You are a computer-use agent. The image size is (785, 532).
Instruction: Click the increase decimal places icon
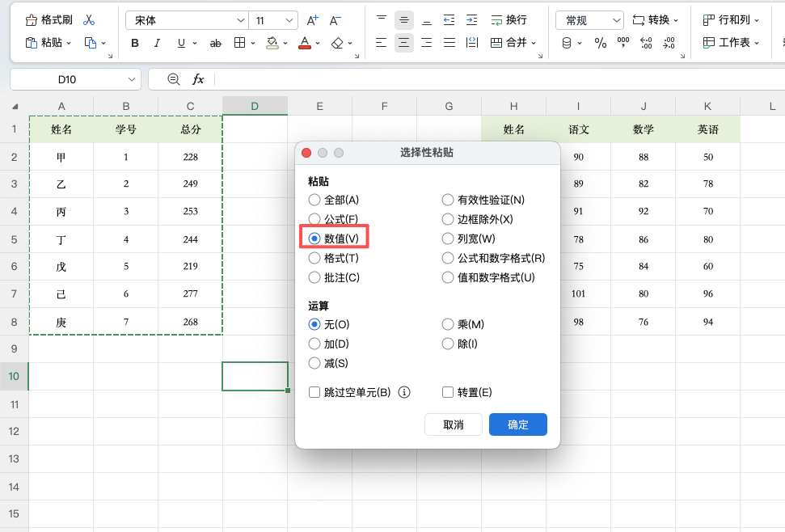[646, 43]
